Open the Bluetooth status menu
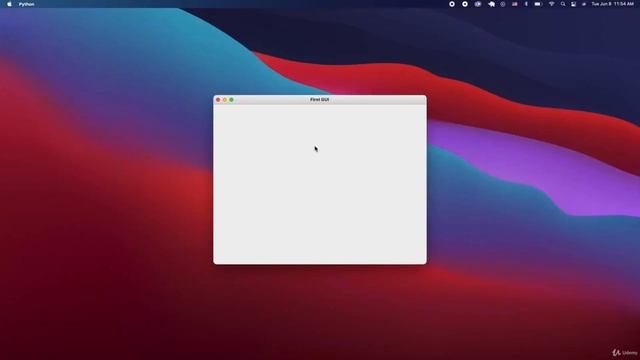The width and height of the screenshot is (640, 360). click(x=526, y=4)
